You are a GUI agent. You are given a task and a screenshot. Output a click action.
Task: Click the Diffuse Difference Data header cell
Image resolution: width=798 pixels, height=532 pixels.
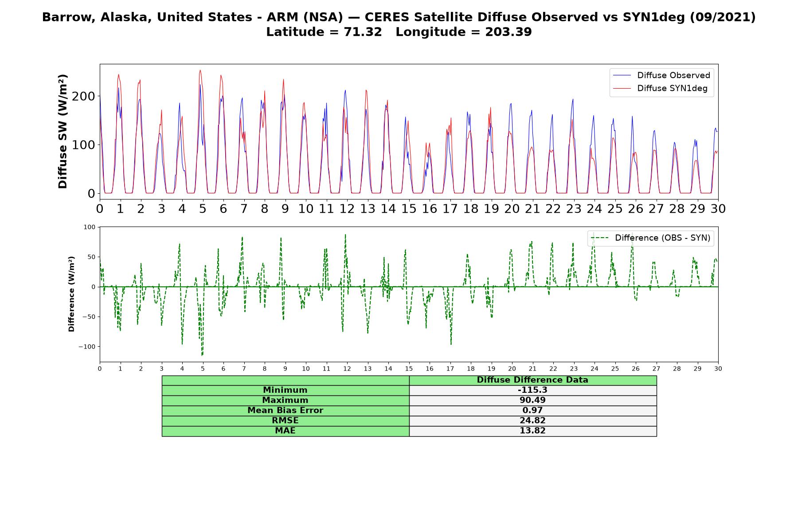(x=532, y=380)
